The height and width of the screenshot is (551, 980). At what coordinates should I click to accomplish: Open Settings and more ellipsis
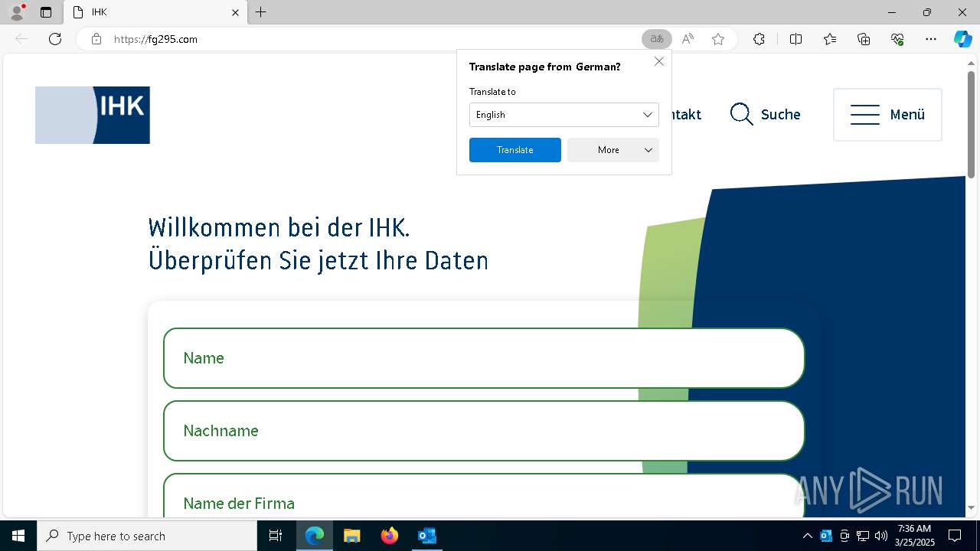pos(931,39)
